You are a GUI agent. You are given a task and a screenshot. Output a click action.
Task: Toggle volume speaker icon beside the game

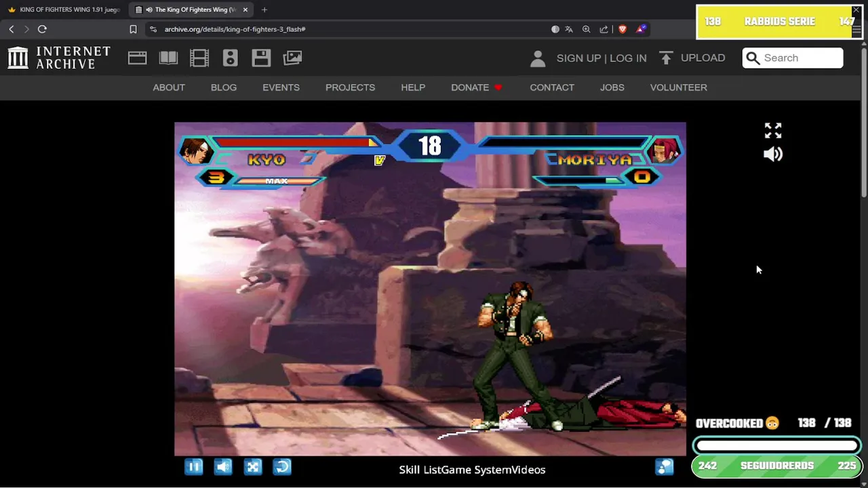[773, 155]
